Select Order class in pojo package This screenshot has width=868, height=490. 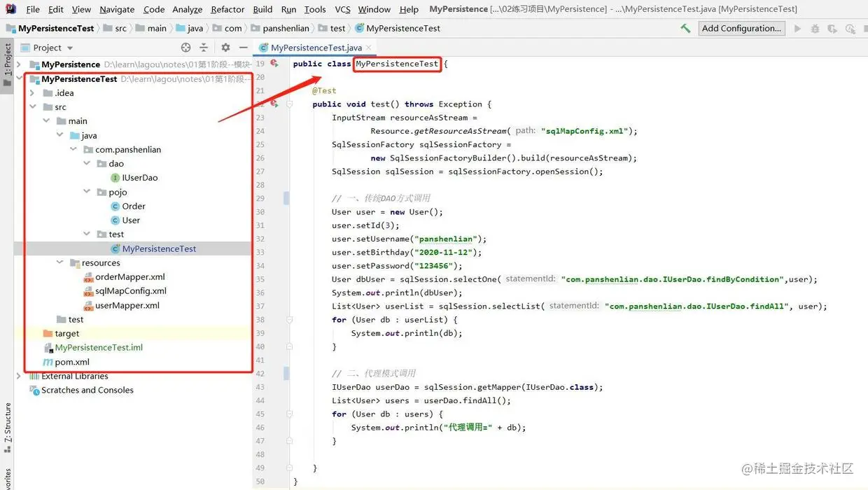click(x=128, y=206)
